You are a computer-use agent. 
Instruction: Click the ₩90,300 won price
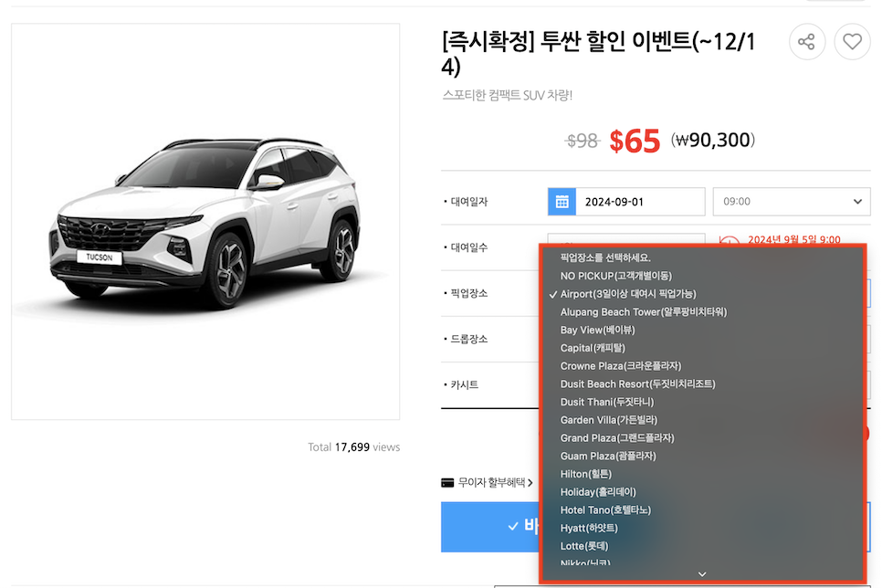tap(713, 140)
